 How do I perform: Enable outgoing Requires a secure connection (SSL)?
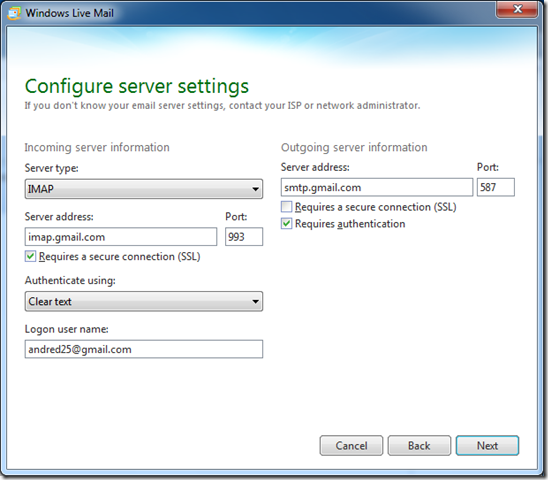286,207
